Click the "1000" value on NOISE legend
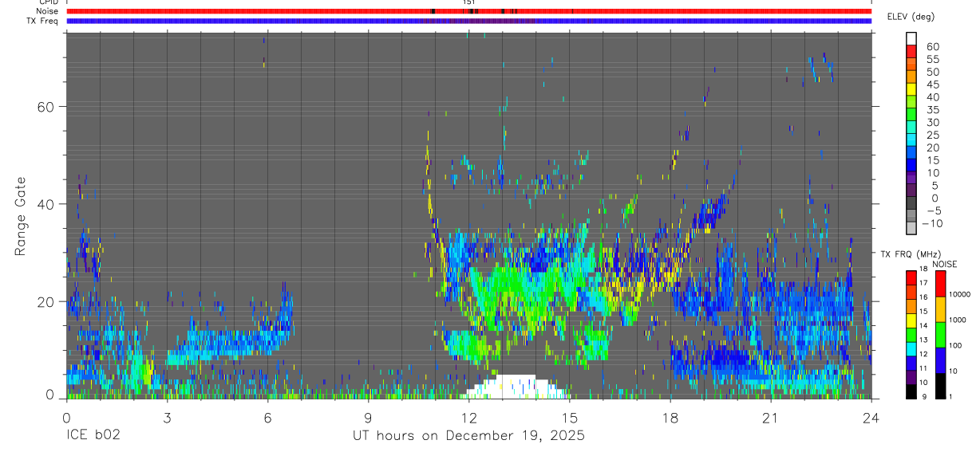This screenshot has height=452, width=980. 959,320
